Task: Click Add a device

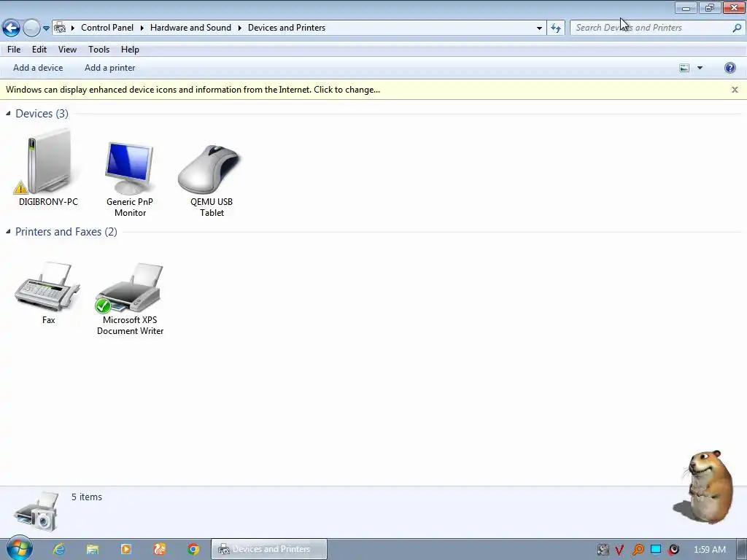Action: pos(38,68)
